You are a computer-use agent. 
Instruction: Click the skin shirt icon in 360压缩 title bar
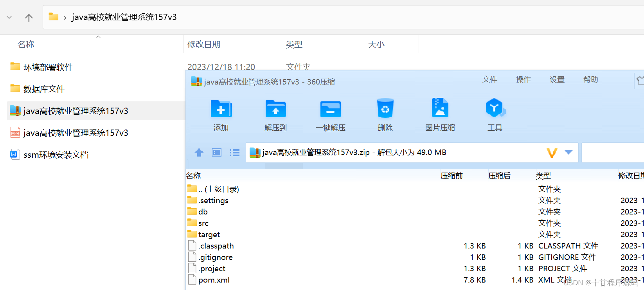[640, 81]
